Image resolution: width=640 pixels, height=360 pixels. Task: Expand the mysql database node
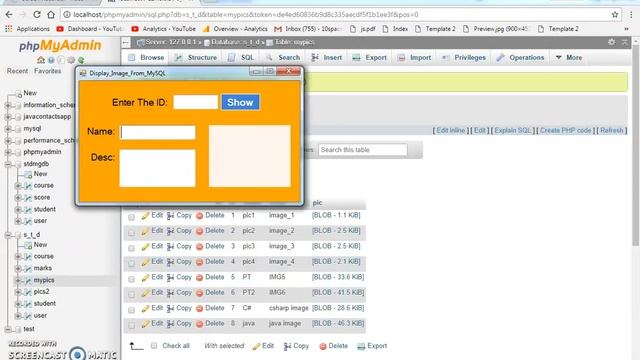(8, 129)
